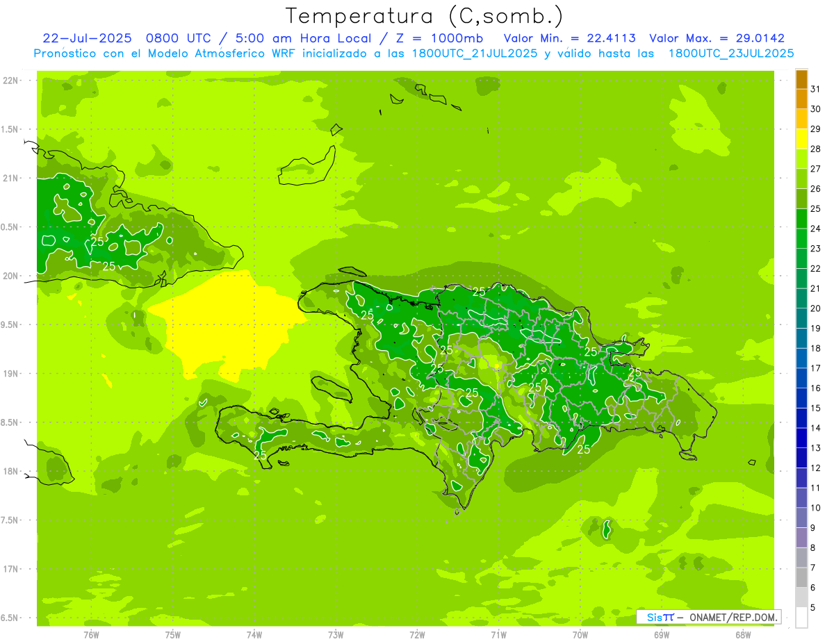Select the "1800UTC_23JUL2025" valid-until time
This screenshot has height=644, width=834.
click(x=730, y=53)
